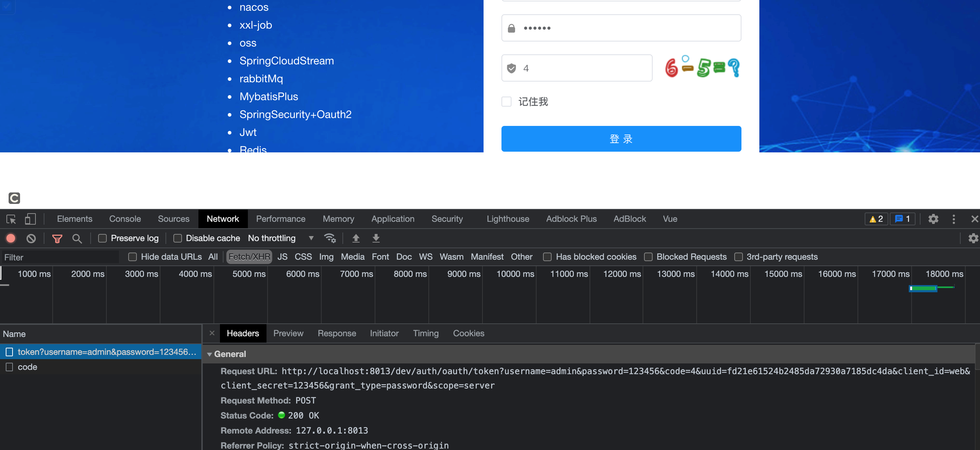Open DevTools settings gear

click(933, 219)
